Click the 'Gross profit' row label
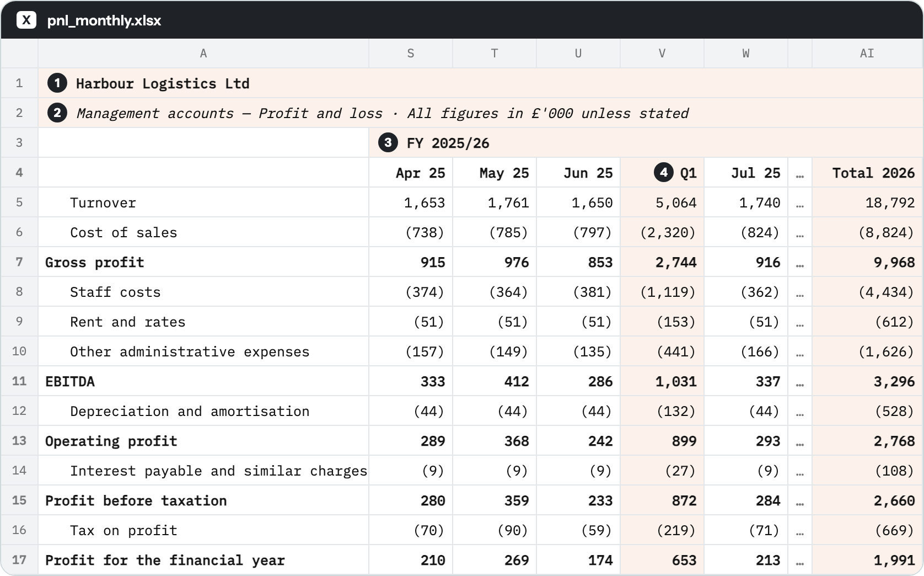The height and width of the screenshot is (576, 924). click(95, 263)
